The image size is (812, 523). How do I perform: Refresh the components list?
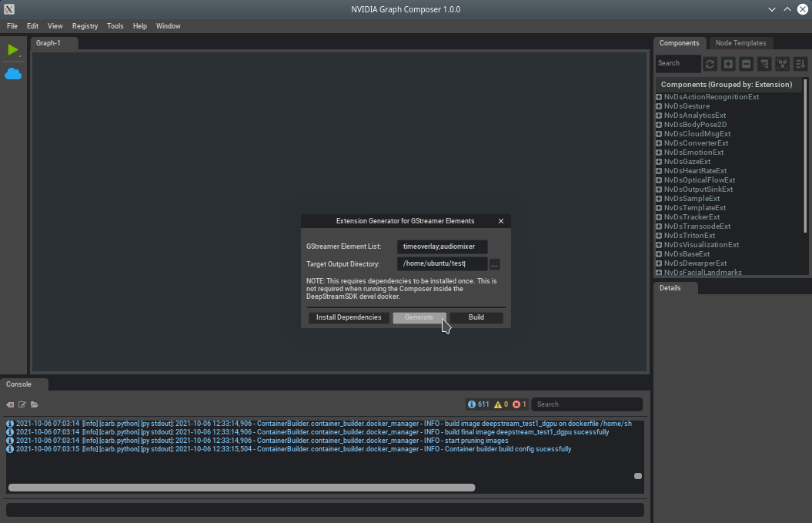click(x=710, y=64)
